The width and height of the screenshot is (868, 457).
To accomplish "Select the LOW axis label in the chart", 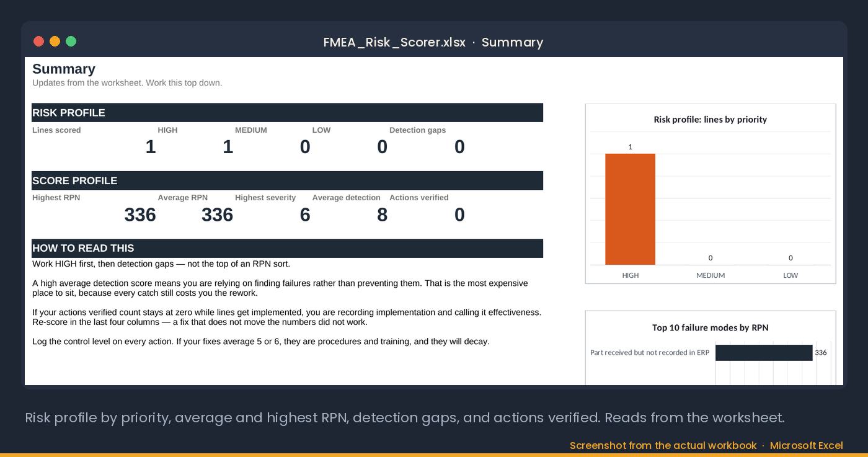I will [x=790, y=275].
